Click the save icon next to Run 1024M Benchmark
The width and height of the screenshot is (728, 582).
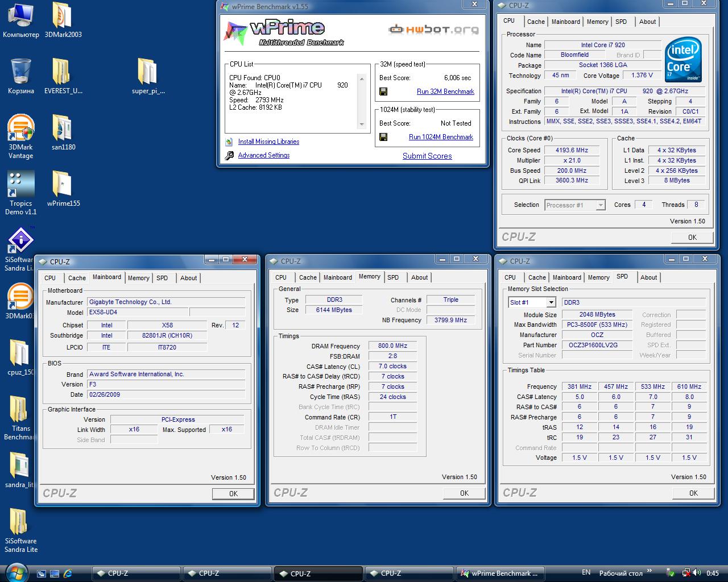point(383,137)
